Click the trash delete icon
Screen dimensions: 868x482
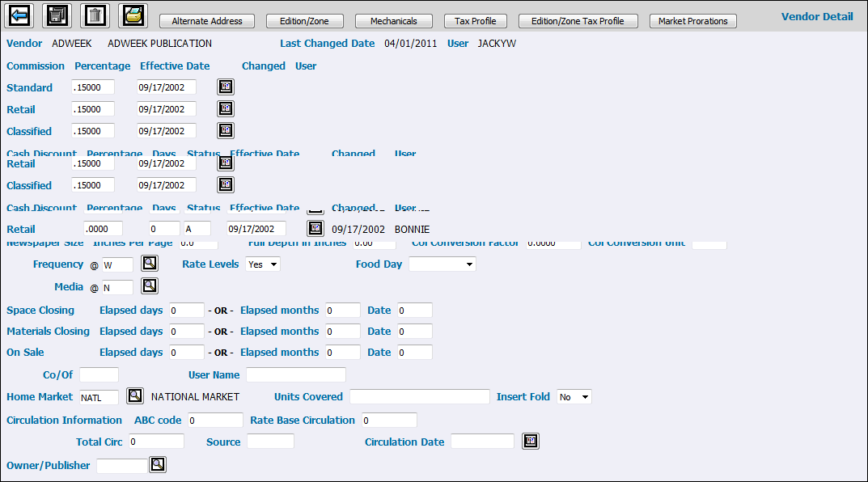[x=95, y=15]
